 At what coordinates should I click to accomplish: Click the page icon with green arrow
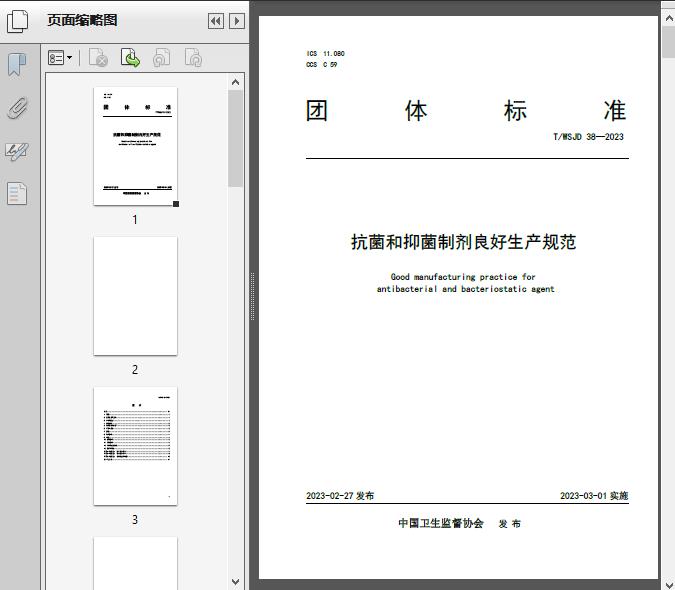130,59
